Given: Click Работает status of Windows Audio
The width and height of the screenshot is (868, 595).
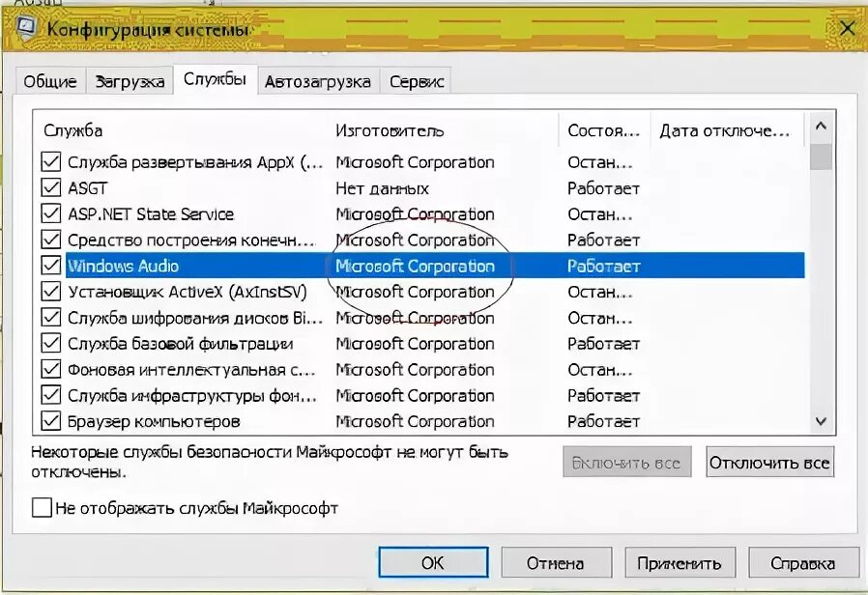Looking at the screenshot, I should [x=603, y=266].
